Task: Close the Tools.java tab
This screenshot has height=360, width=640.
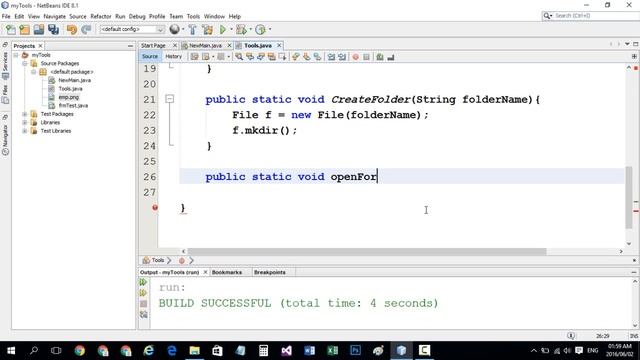Action: [279, 45]
